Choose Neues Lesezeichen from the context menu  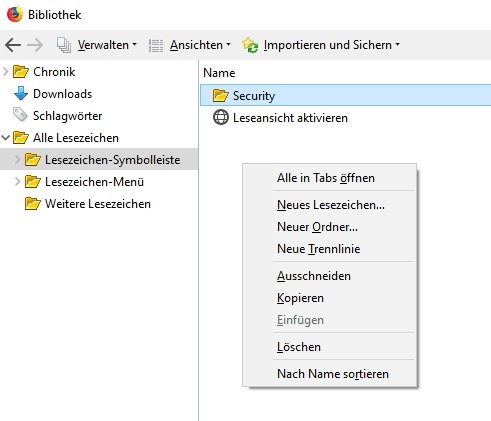click(x=330, y=205)
